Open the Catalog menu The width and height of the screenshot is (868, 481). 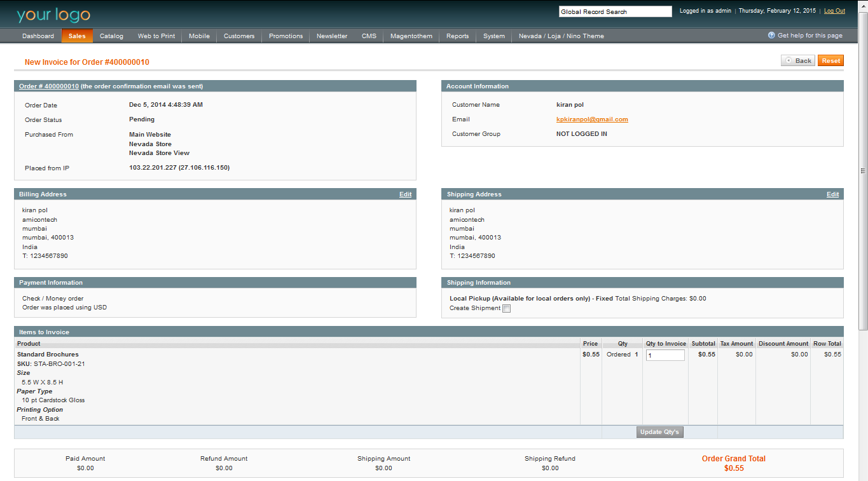point(111,36)
